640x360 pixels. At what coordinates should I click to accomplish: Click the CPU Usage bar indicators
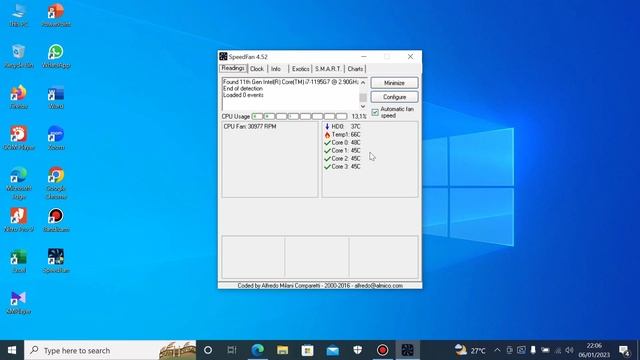point(300,116)
